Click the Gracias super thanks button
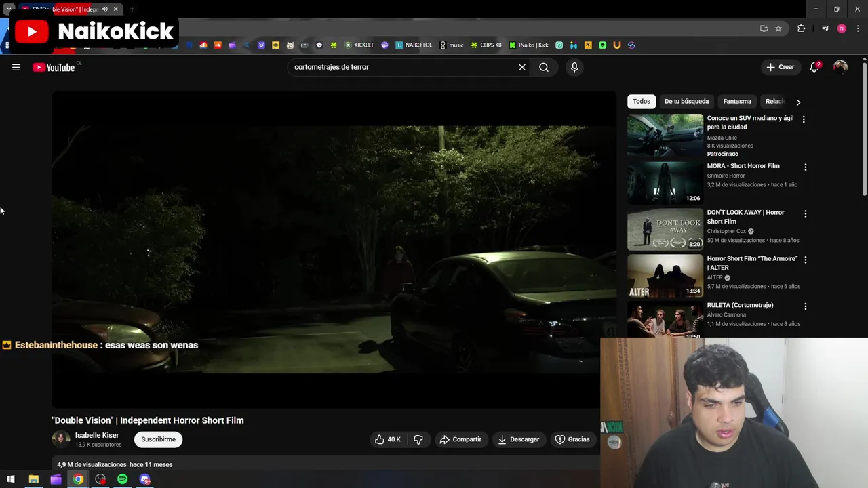 pyautogui.click(x=572, y=439)
